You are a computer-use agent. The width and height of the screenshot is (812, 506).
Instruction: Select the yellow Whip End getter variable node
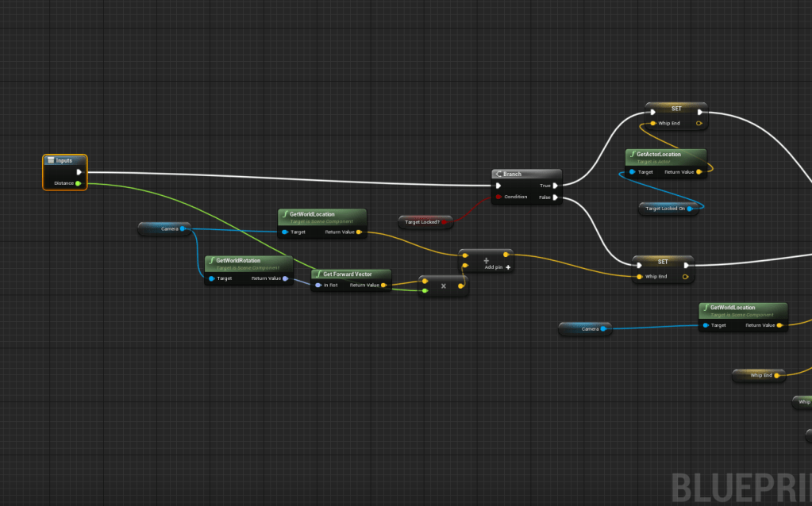(x=756, y=375)
